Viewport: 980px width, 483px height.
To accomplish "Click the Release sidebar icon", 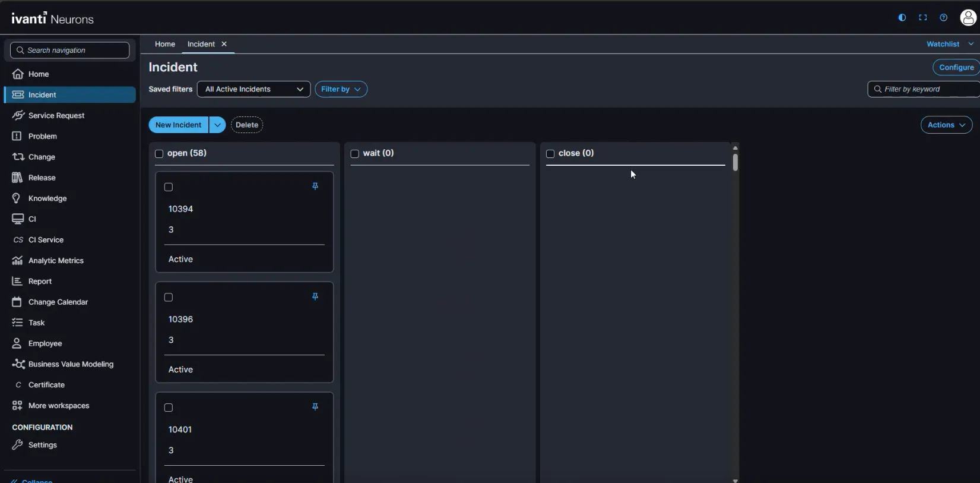I will [x=17, y=178].
